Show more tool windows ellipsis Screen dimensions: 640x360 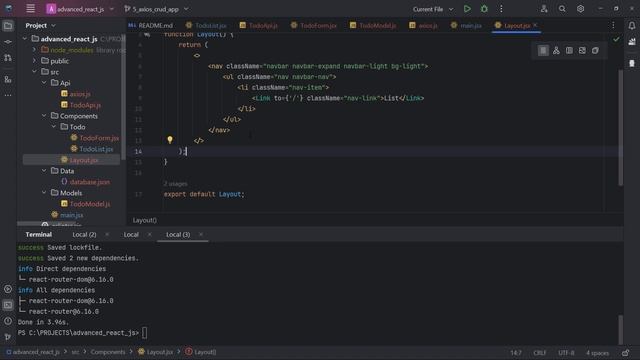point(8,95)
